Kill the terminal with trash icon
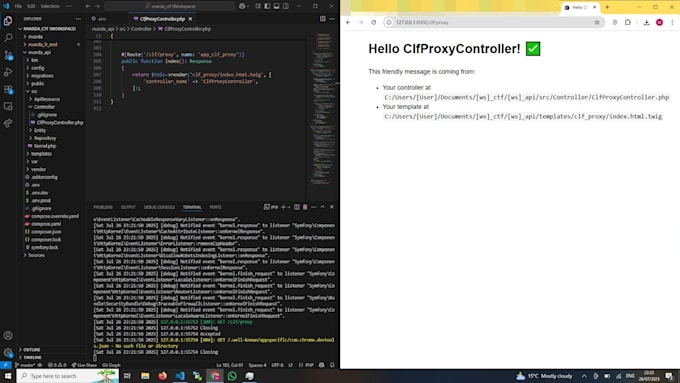The image size is (680, 383). (x=305, y=207)
